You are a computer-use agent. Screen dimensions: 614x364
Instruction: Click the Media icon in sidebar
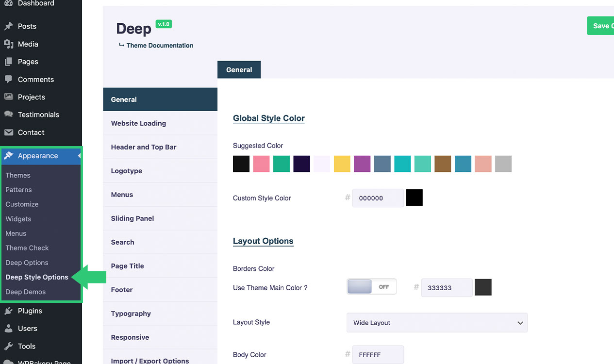tap(8, 44)
